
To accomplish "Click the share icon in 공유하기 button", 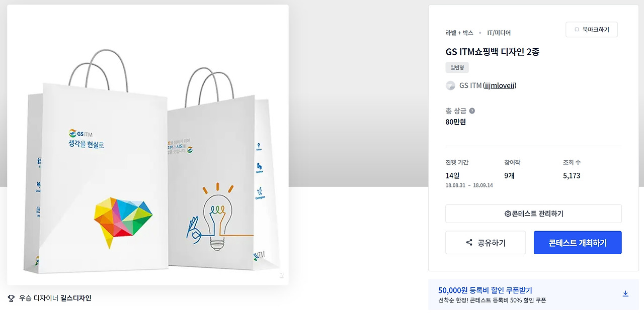I will pos(469,243).
